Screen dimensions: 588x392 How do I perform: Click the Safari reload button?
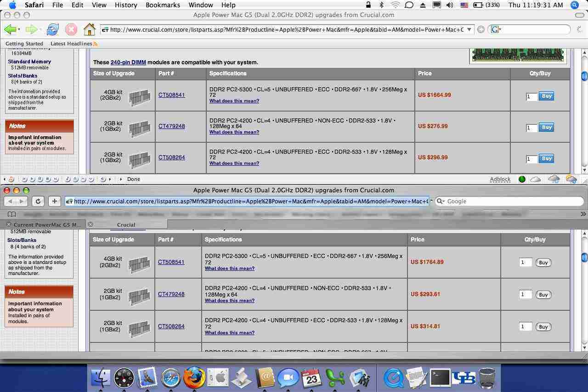pos(38,201)
